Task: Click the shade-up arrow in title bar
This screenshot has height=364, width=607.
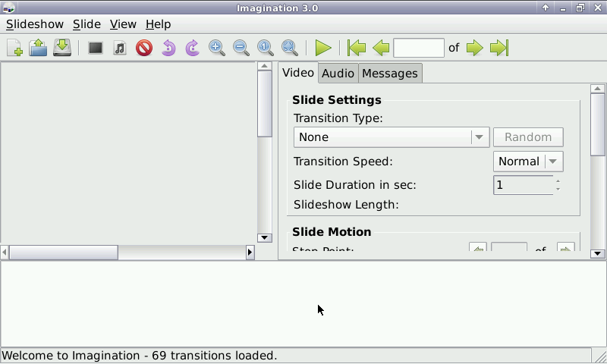Action: point(546,8)
